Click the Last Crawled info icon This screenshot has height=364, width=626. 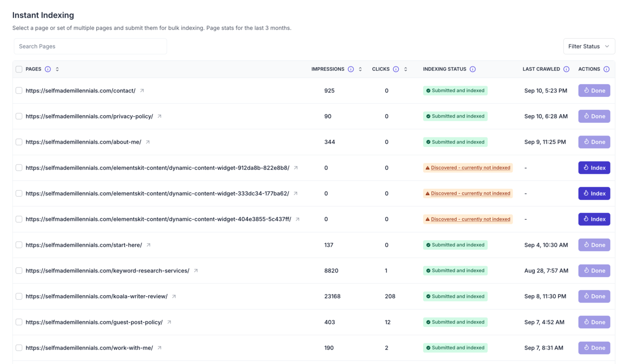[566, 69]
